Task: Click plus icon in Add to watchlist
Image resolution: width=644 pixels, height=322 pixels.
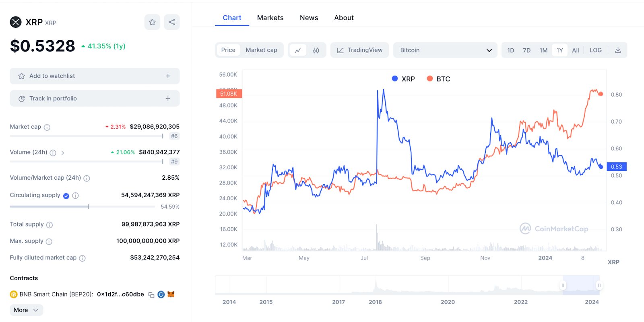Action: pyautogui.click(x=168, y=76)
